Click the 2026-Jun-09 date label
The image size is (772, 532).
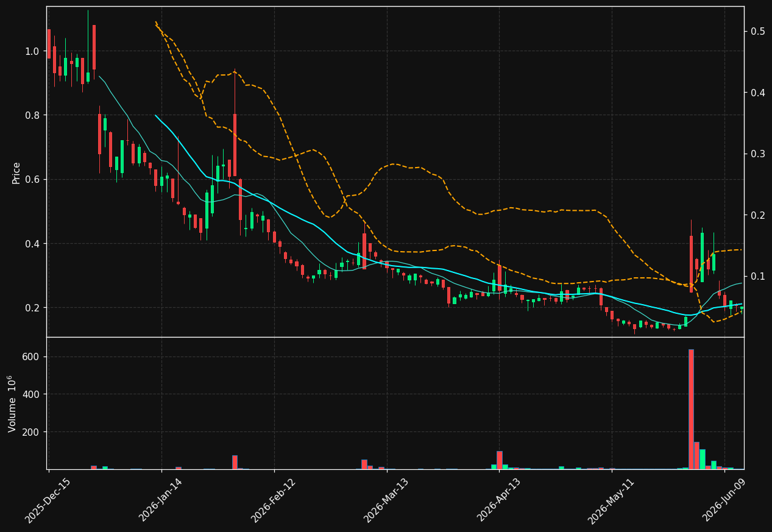pyautogui.click(x=724, y=500)
